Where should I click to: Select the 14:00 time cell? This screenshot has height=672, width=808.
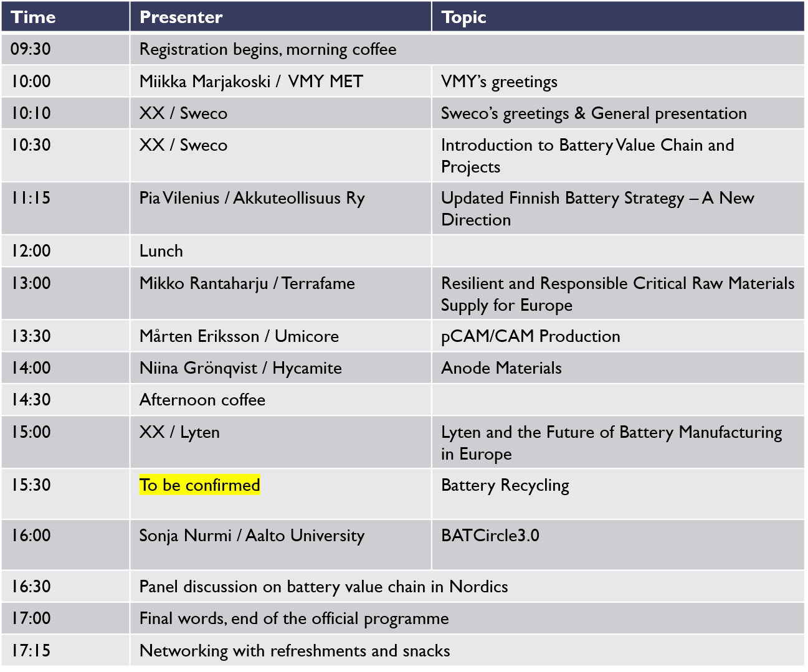tap(65, 368)
